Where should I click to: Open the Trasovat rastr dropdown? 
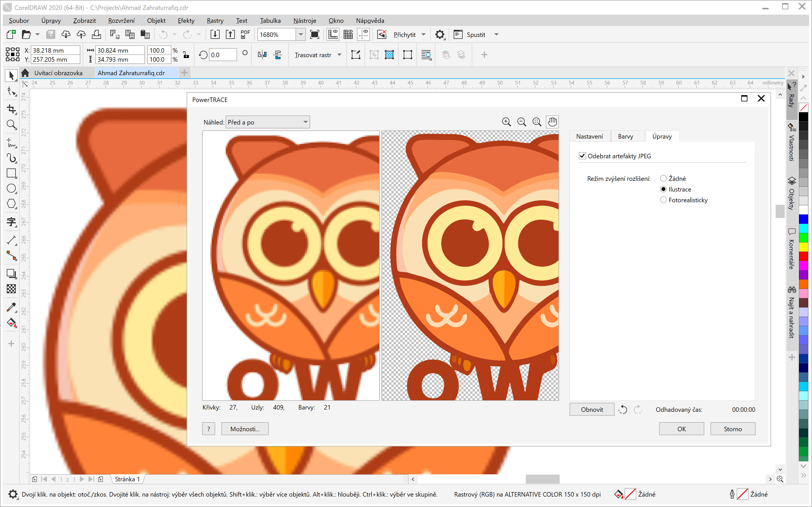[x=339, y=55]
